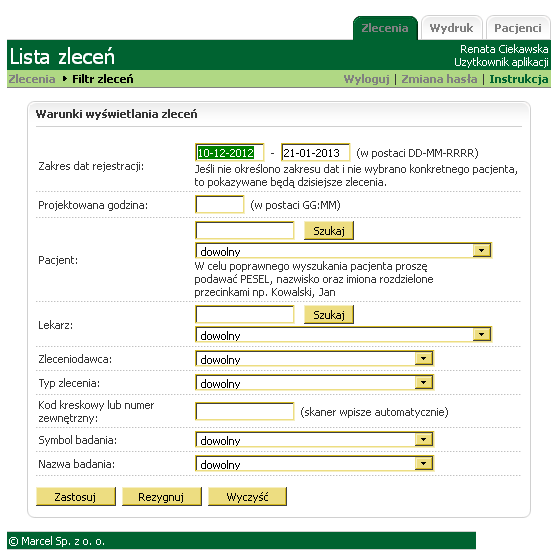Go to Zlecenia breadcrumb link
Screen dimensions: 559x551
[32, 79]
